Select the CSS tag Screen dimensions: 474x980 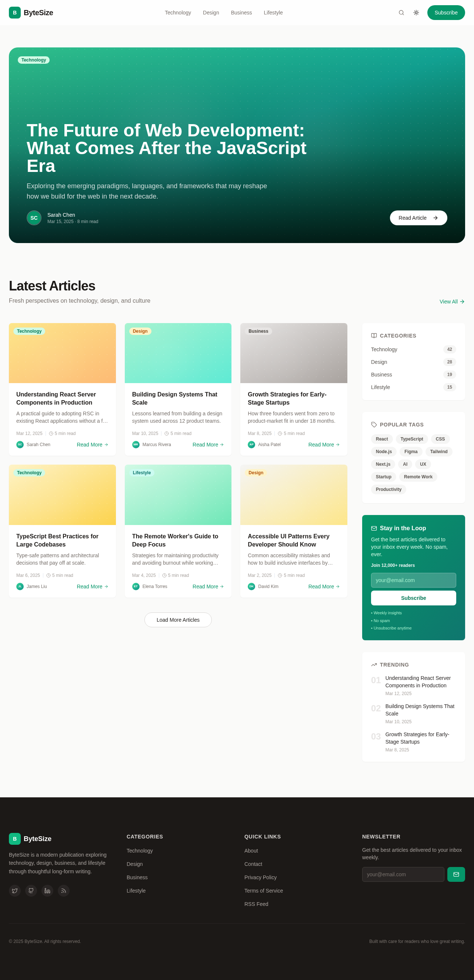tap(440, 439)
